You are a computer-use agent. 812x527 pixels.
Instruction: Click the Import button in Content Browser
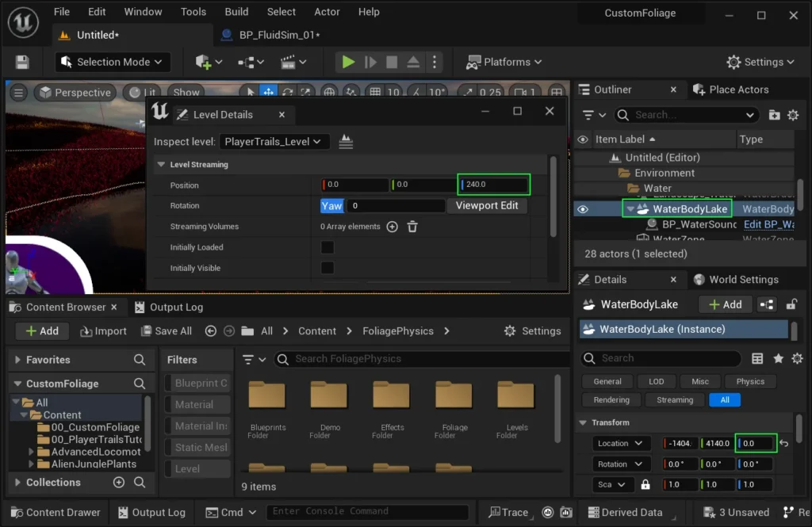click(x=103, y=331)
